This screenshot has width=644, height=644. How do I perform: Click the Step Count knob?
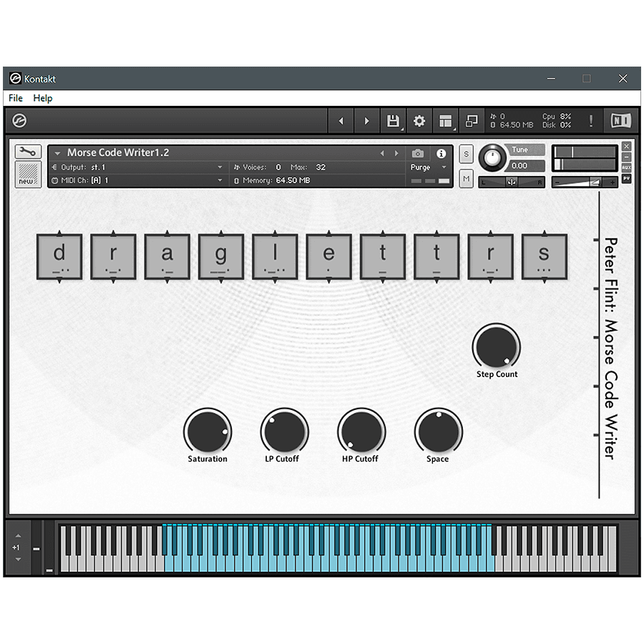click(x=496, y=346)
